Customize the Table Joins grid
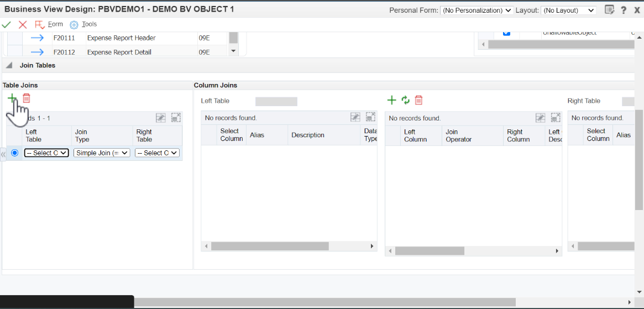The height and width of the screenshot is (309, 644). click(x=161, y=118)
